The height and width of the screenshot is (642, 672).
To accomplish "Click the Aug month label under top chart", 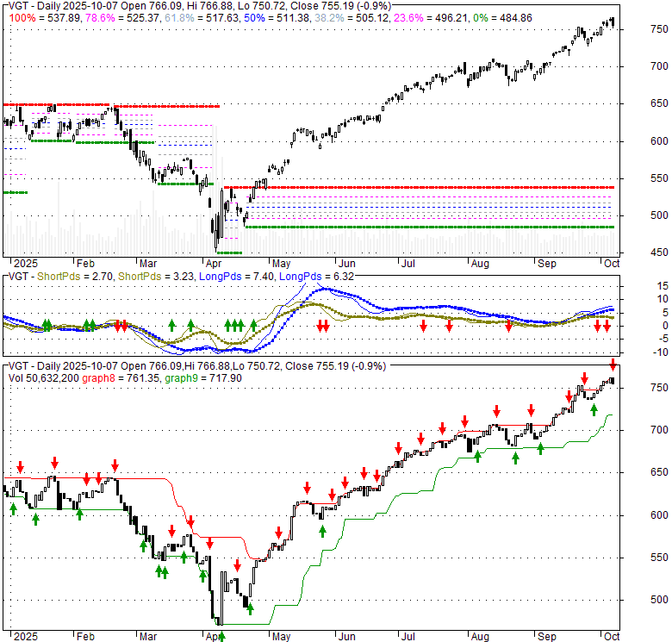I will [480, 263].
